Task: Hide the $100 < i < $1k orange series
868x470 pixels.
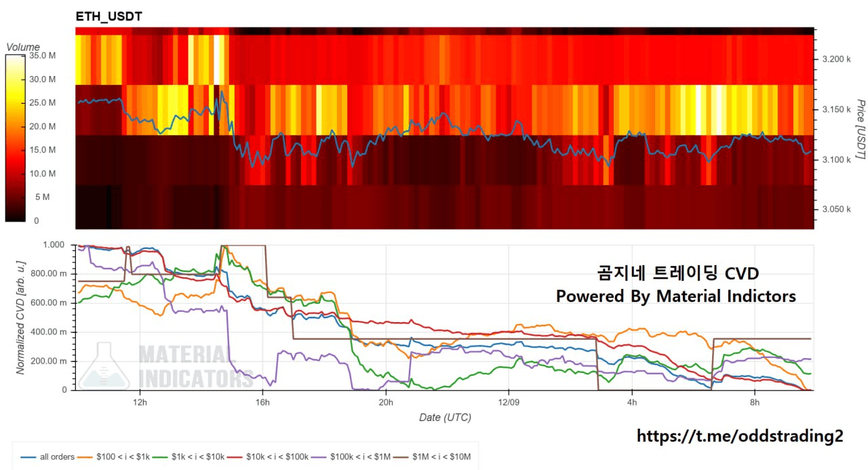Action: click(112, 457)
